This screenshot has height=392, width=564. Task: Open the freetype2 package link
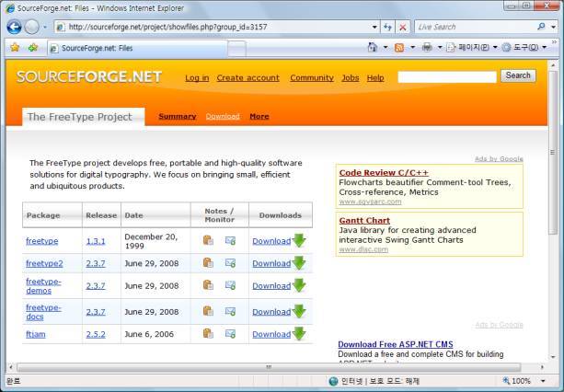coord(44,263)
